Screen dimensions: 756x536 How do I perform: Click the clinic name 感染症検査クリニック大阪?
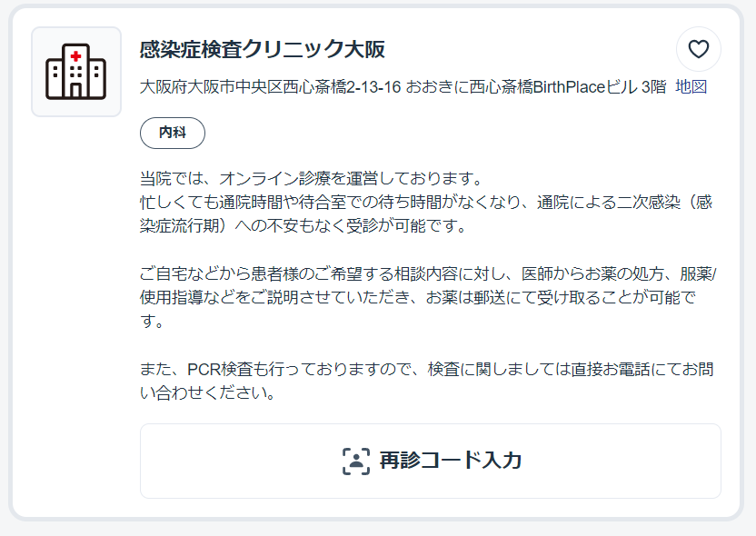[x=263, y=49]
